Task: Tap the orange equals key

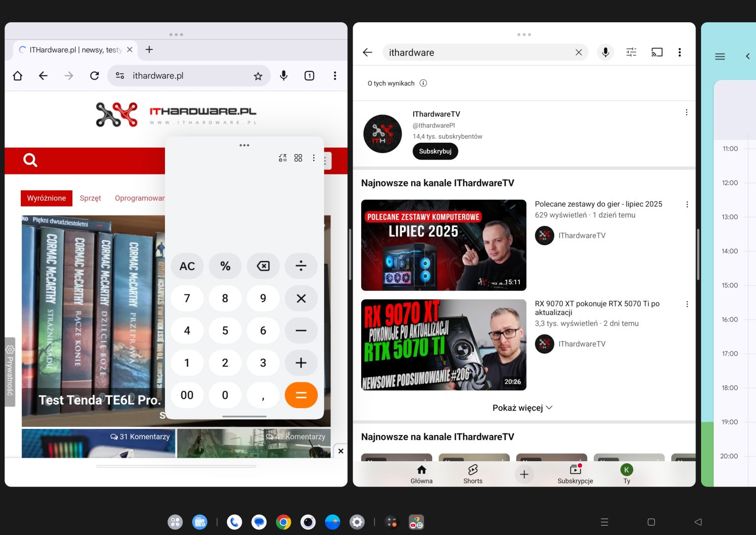Action: (x=301, y=395)
